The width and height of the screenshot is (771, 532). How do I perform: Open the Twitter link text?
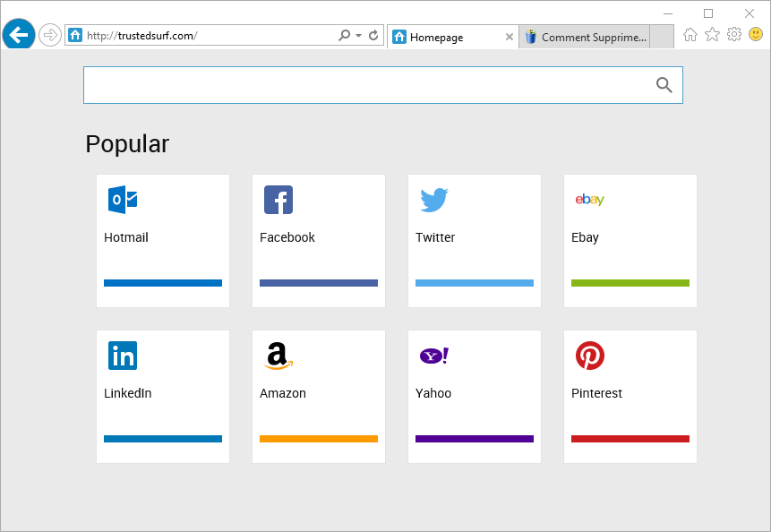[435, 237]
